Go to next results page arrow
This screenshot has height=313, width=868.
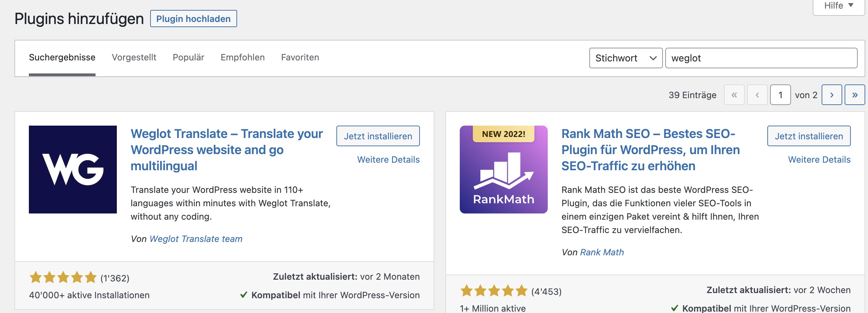[832, 95]
